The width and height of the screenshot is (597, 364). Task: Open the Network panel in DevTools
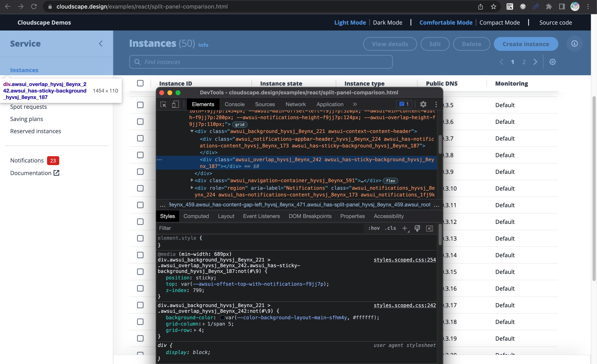296,104
